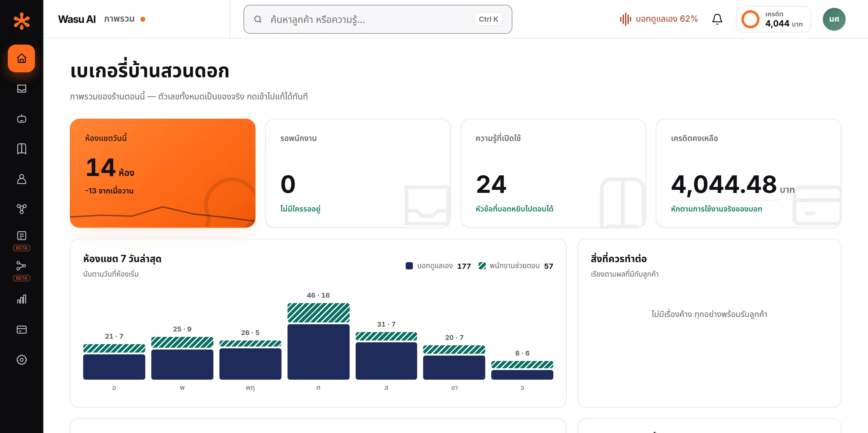Open the Knowledge book sidebar icon
The height and width of the screenshot is (433, 868).
pyautogui.click(x=22, y=149)
